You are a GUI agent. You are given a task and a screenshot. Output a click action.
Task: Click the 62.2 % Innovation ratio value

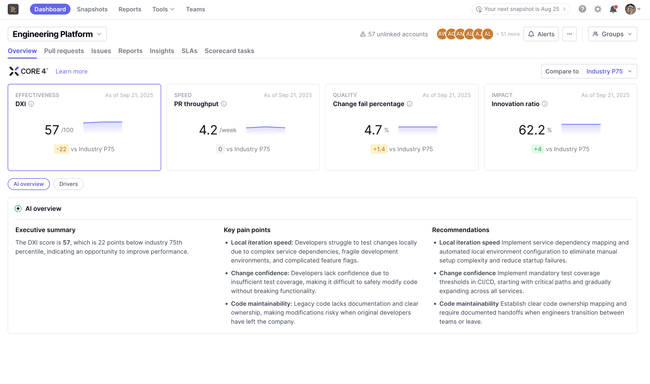(x=535, y=130)
